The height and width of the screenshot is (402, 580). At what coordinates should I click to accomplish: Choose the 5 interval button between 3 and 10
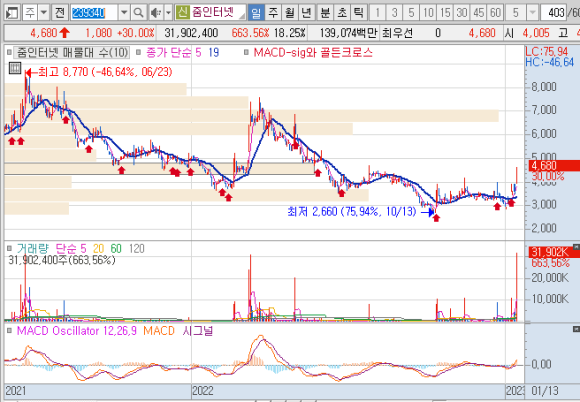[x=411, y=13]
